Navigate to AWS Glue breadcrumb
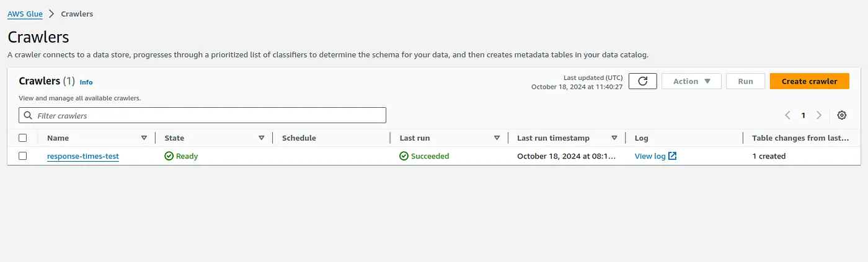The height and width of the screenshot is (262, 868). (x=24, y=14)
